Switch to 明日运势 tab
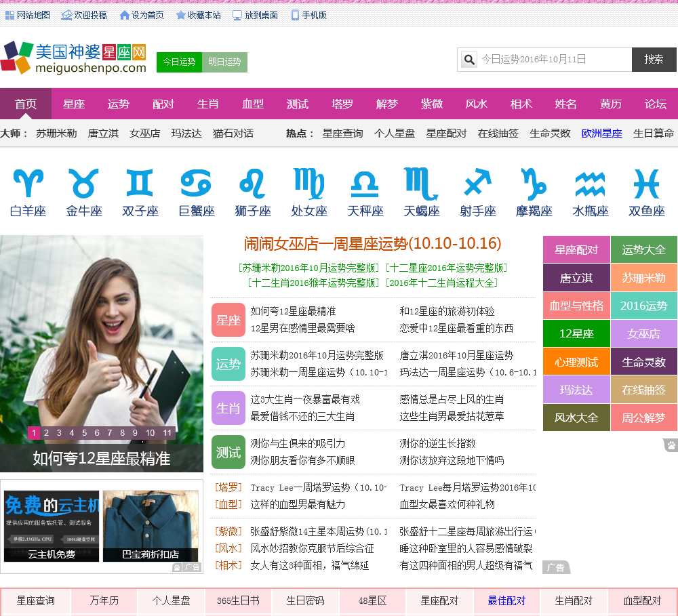The width and height of the screenshot is (678, 616). [x=224, y=62]
